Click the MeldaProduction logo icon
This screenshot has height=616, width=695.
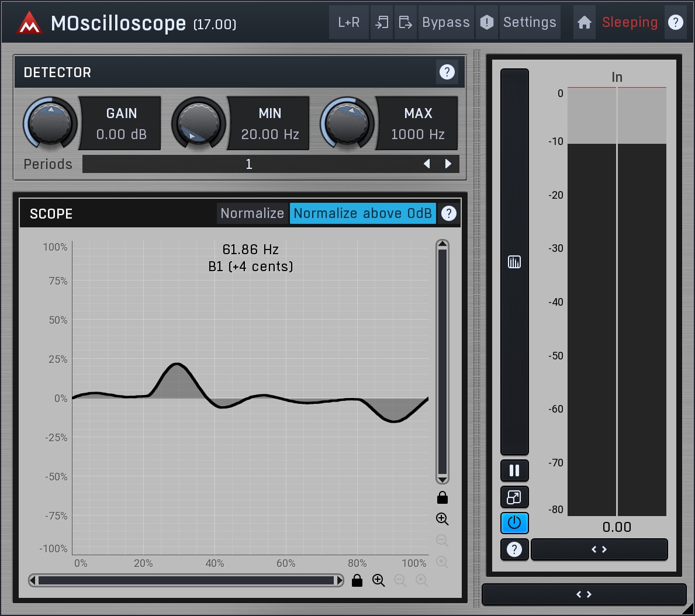(x=29, y=23)
